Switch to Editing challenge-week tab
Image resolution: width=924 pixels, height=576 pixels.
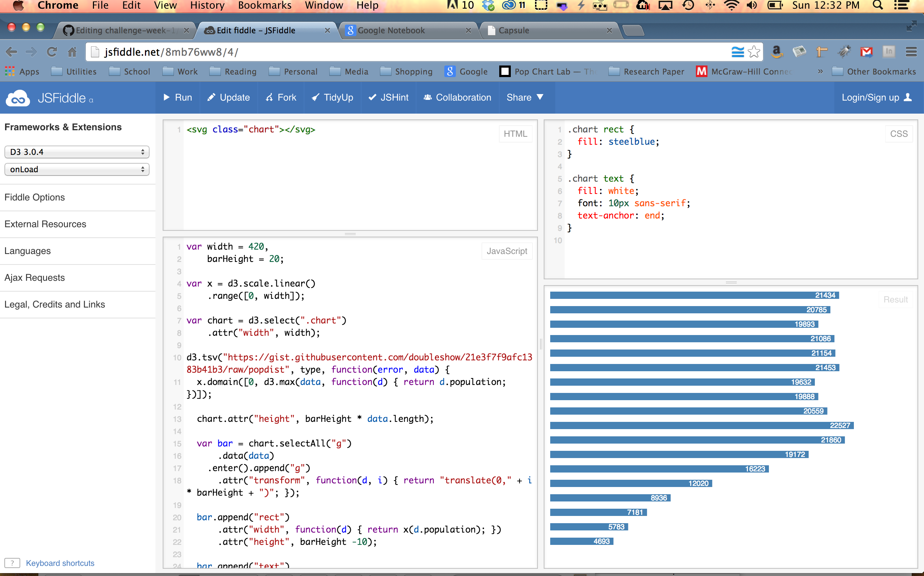[125, 30]
